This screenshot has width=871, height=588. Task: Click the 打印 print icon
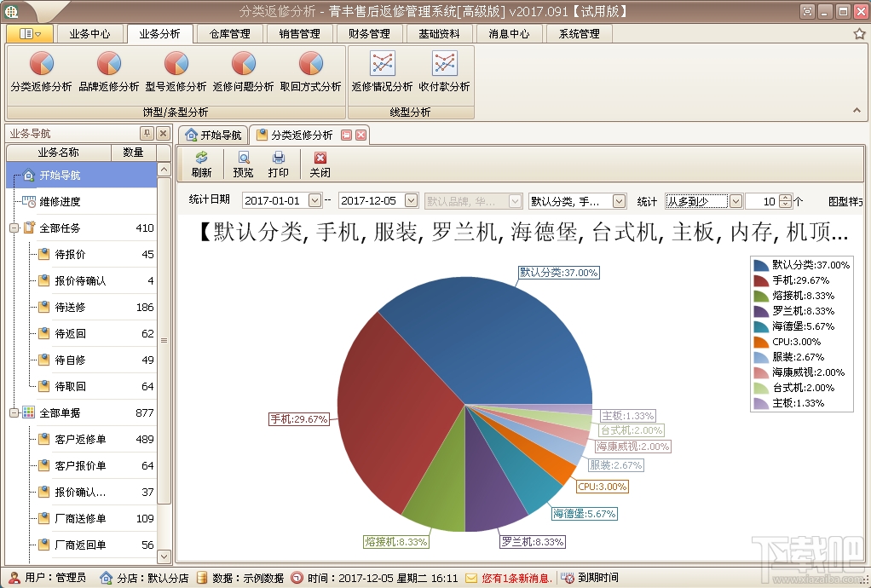pyautogui.click(x=280, y=162)
